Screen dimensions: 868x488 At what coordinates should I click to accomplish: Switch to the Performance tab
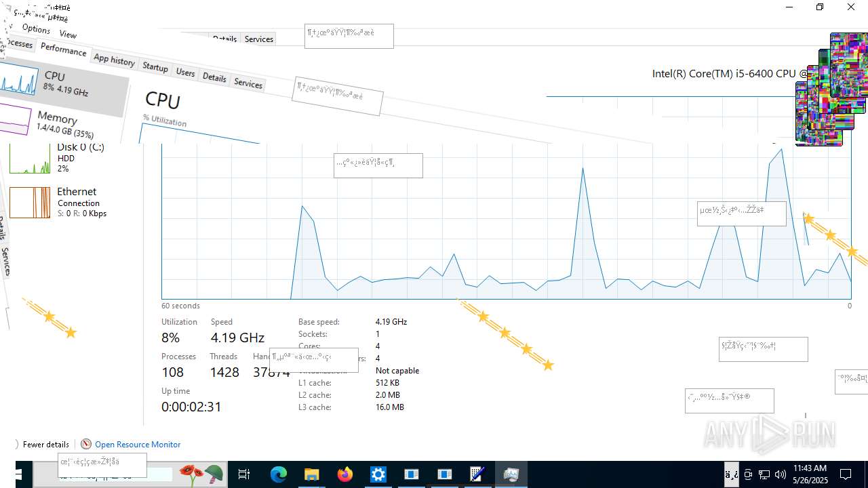pos(63,49)
